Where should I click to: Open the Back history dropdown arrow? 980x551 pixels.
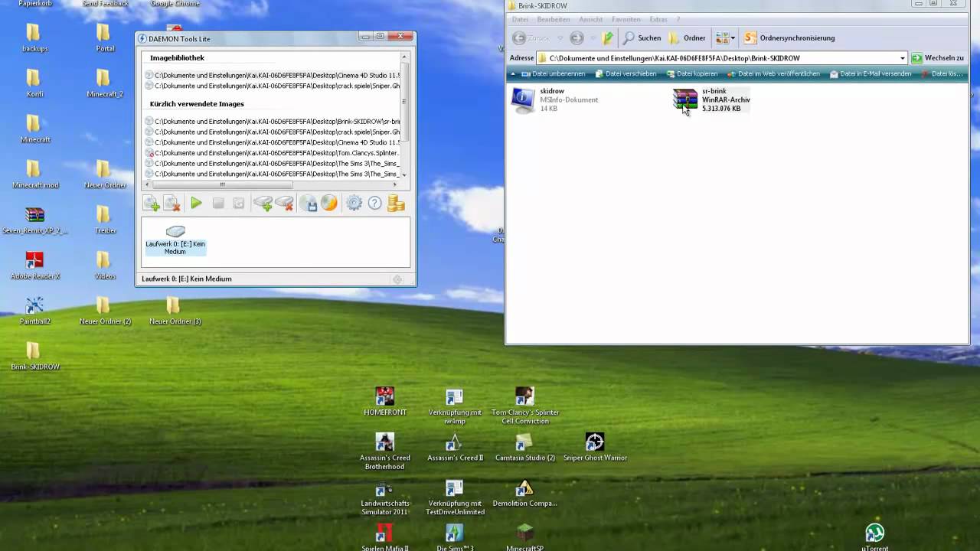[x=560, y=37]
